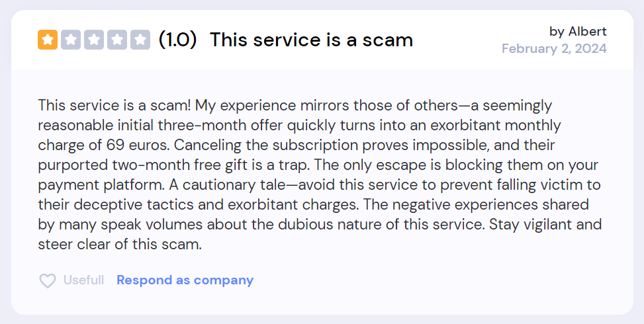Like the review with the heart icon
This screenshot has width=644, height=324.
tap(48, 280)
